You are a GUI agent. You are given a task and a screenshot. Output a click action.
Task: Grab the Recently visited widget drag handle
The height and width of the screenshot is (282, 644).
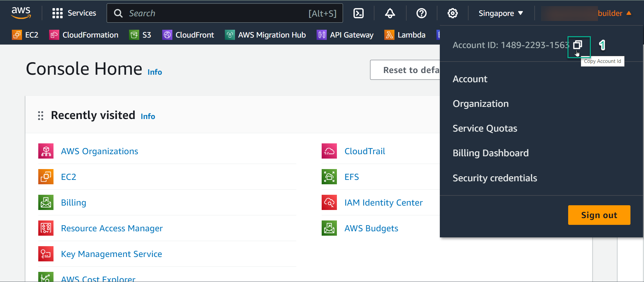tap(41, 116)
